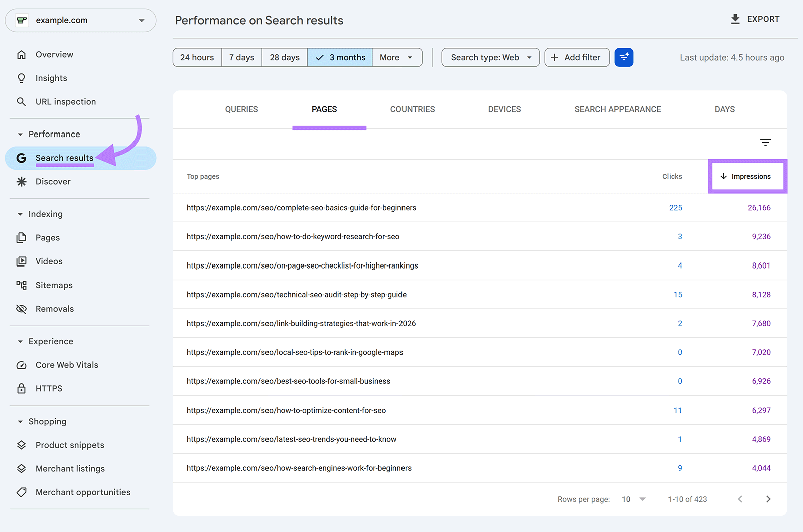Open URL inspection with the magnifier icon
Viewport: 803px width, 532px height.
coord(22,101)
